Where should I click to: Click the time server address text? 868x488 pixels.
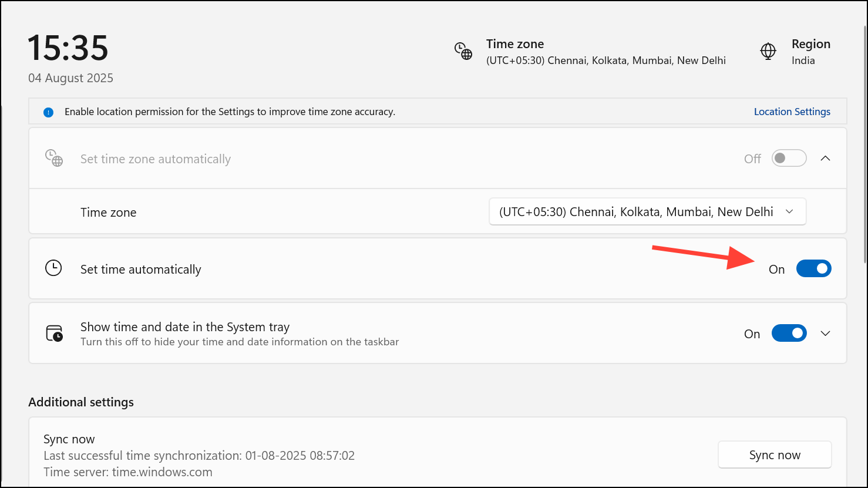point(127,472)
